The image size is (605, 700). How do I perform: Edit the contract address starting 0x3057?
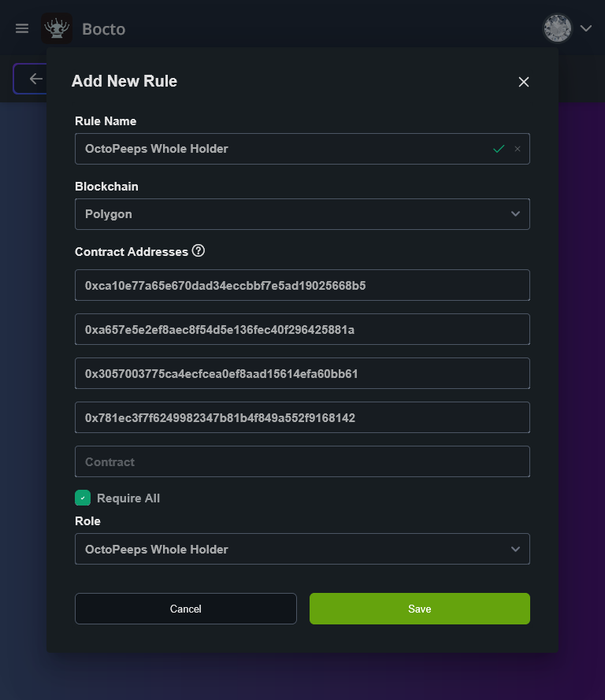point(302,373)
